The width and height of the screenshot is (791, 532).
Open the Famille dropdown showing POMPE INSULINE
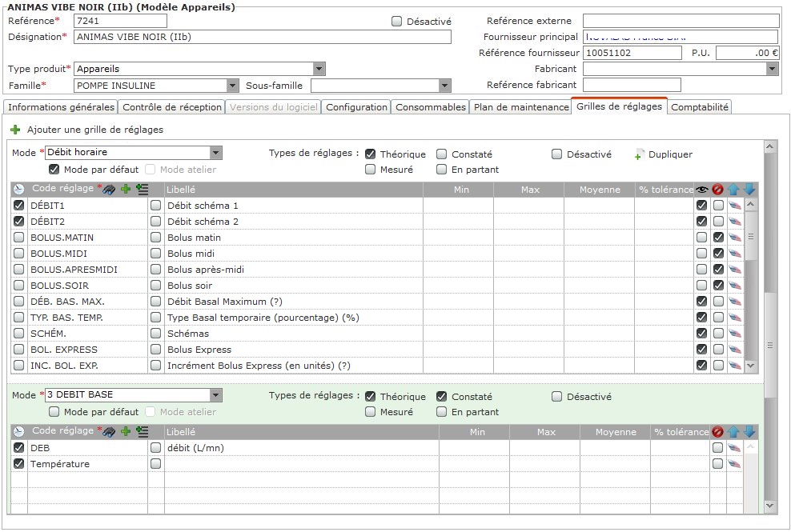(232, 86)
